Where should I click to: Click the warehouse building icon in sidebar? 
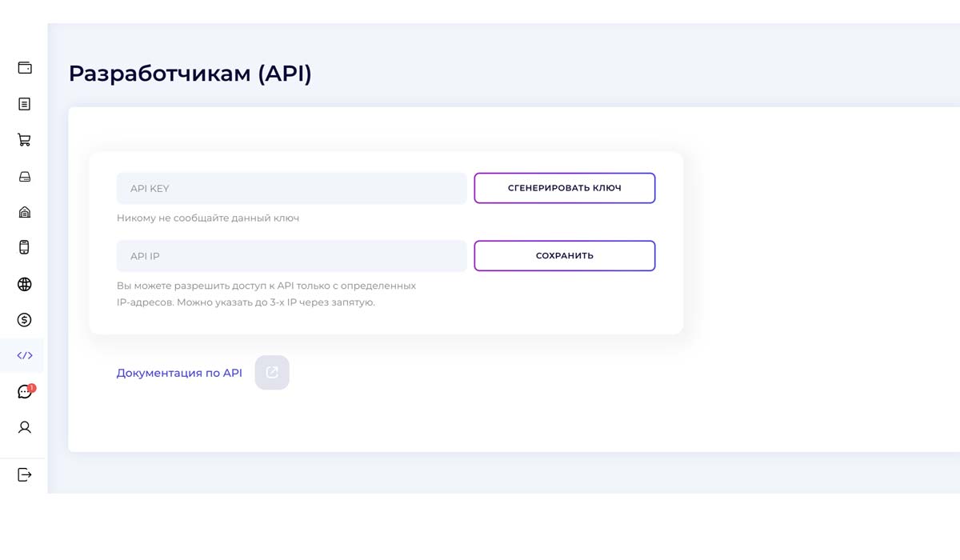25,212
